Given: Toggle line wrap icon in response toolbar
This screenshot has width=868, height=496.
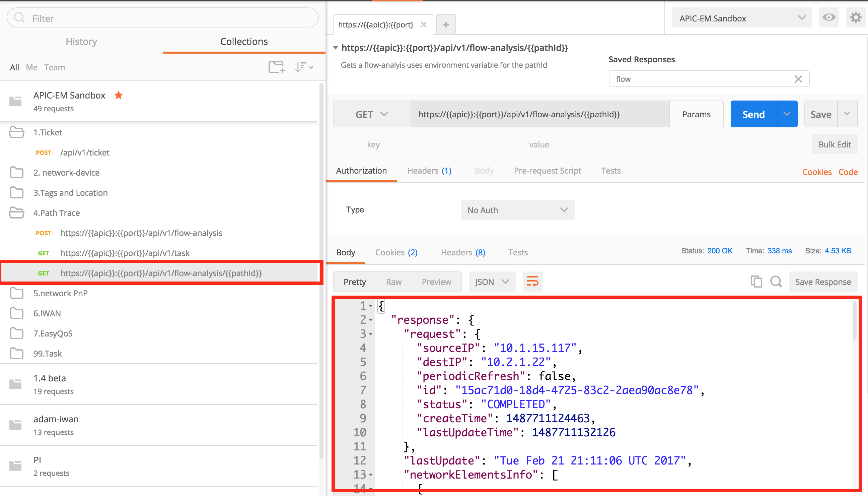Looking at the screenshot, I should click(533, 282).
